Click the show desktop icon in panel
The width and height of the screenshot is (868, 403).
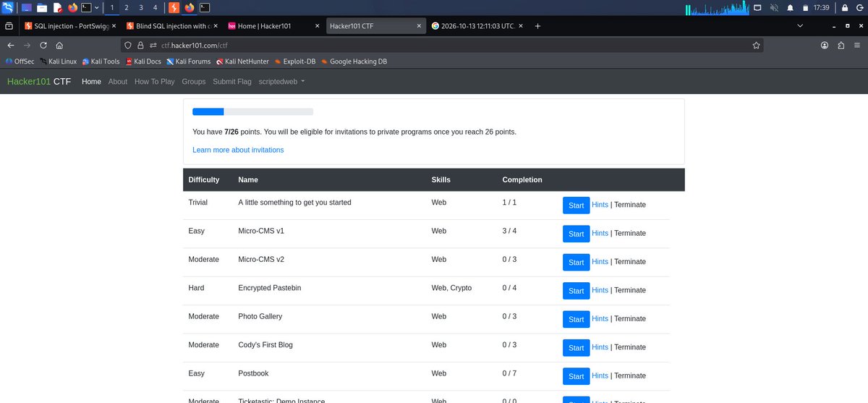click(27, 7)
